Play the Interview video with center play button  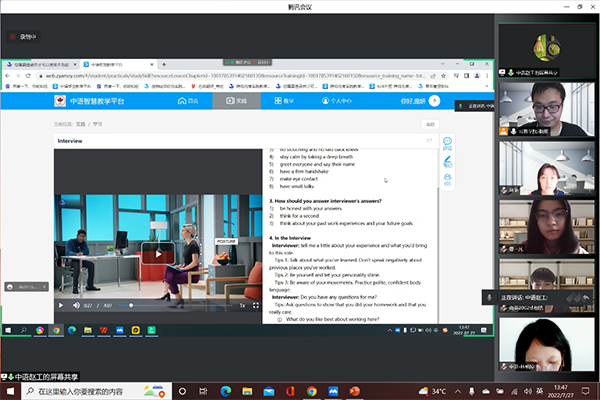click(150, 254)
